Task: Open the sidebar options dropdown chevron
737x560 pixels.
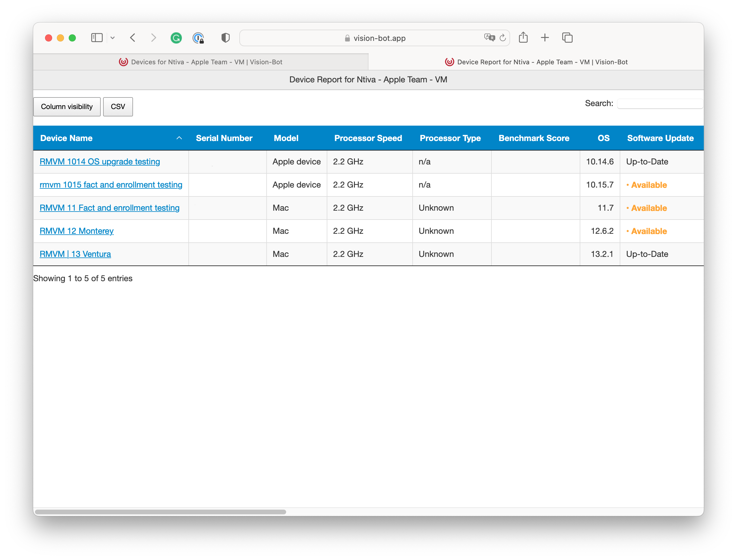Action: point(113,38)
